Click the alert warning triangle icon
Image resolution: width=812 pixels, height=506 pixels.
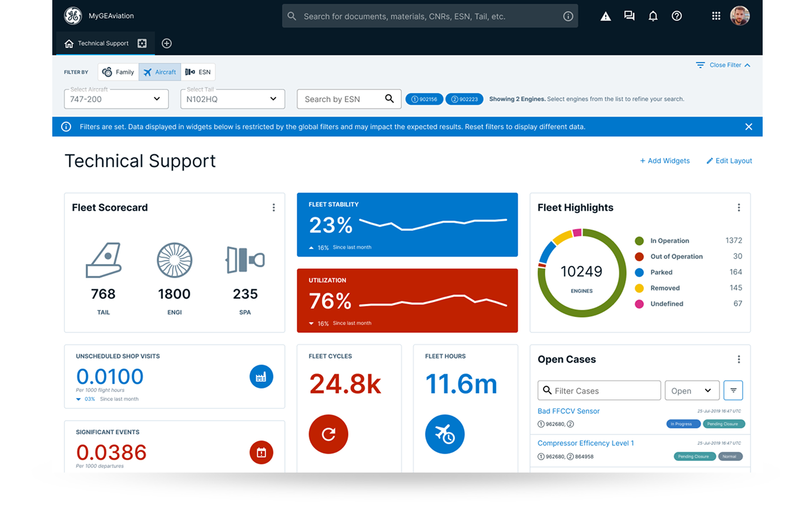pyautogui.click(x=606, y=16)
